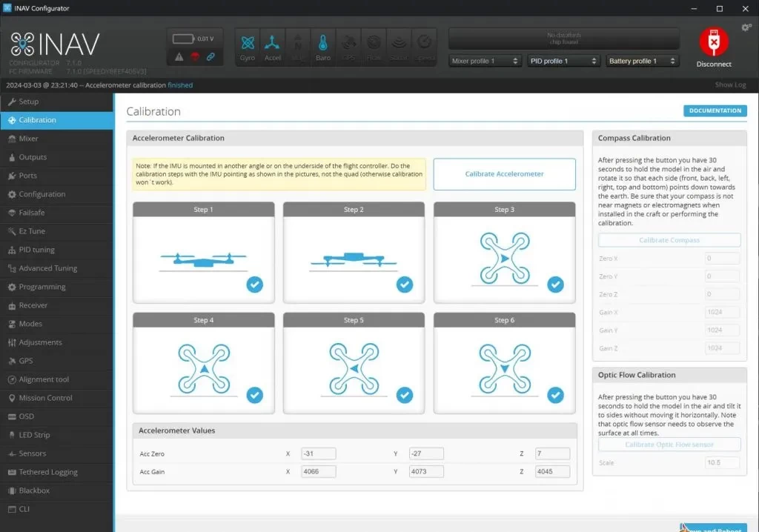Click the Speed sensor status icon
759x532 pixels.
point(425,47)
